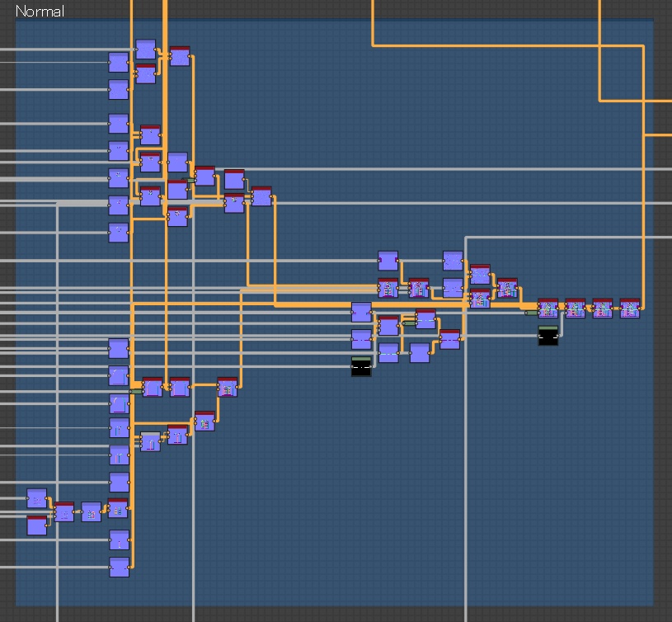Select the black green-header node lowest in the frame
Screen dimensions: 672x622
point(361,366)
